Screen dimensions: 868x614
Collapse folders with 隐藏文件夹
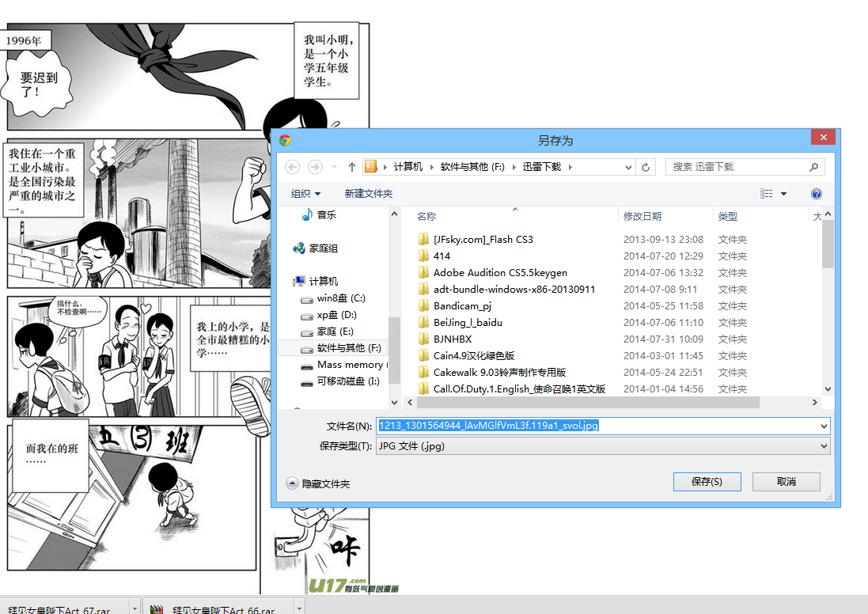pyautogui.click(x=318, y=484)
